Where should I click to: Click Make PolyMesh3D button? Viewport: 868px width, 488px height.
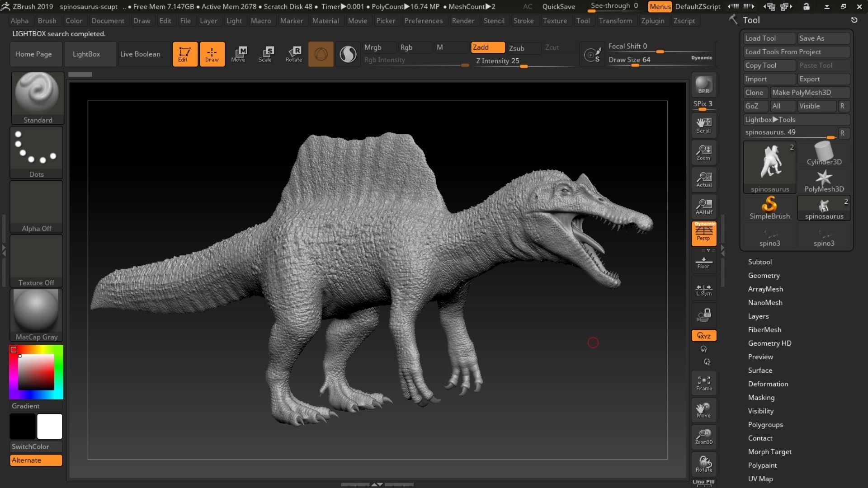(810, 93)
